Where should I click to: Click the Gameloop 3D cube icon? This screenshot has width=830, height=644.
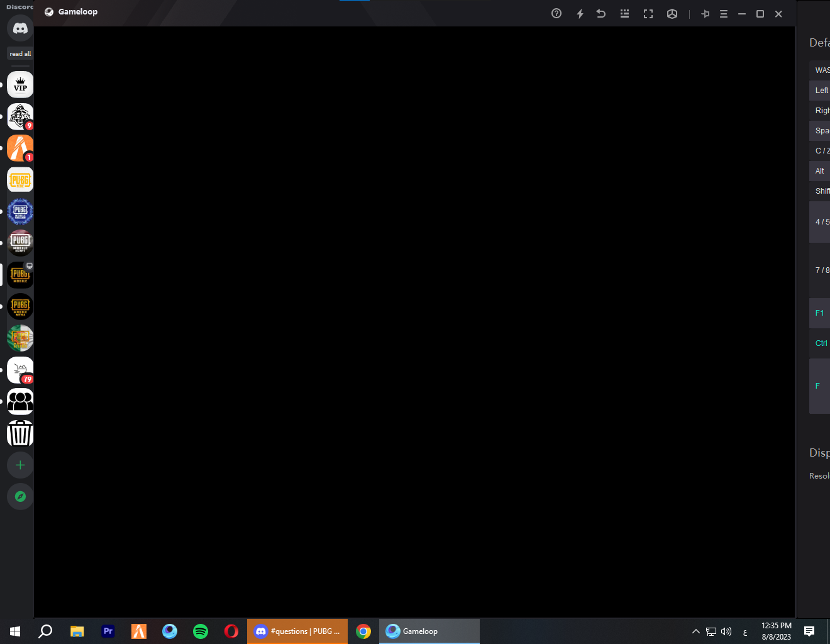pos(672,13)
